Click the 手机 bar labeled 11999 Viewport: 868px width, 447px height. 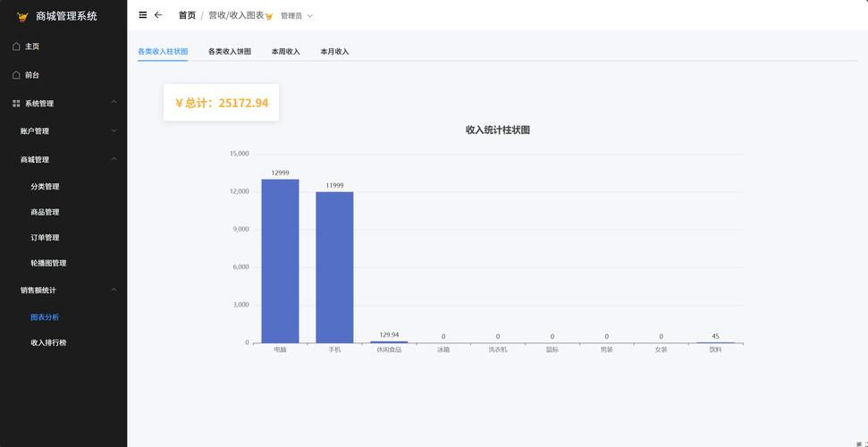(334, 267)
